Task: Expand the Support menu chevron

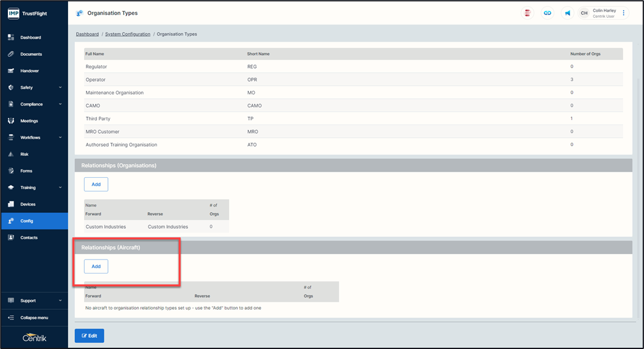Action: (x=60, y=301)
